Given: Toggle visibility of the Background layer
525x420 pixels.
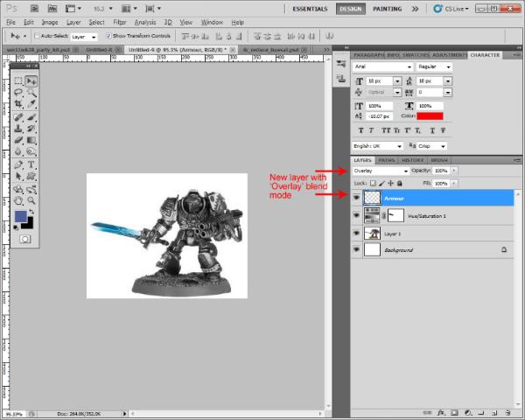Looking at the screenshot, I should 356,249.
